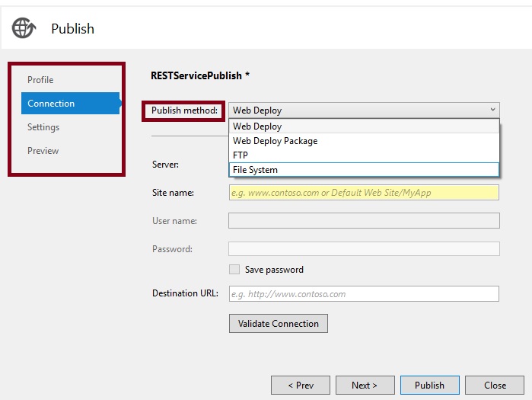The width and height of the screenshot is (532, 400).
Task: Open the Profile tab
Action: point(40,80)
